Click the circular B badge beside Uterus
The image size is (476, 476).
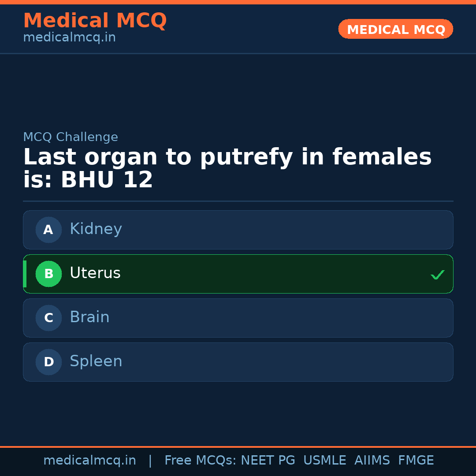tap(48, 274)
